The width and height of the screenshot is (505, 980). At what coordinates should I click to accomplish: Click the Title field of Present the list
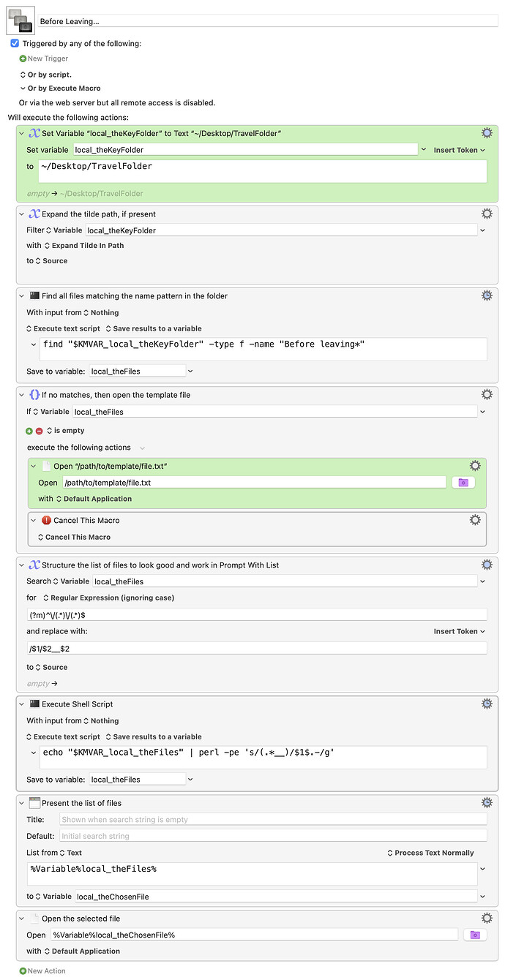point(273,820)
